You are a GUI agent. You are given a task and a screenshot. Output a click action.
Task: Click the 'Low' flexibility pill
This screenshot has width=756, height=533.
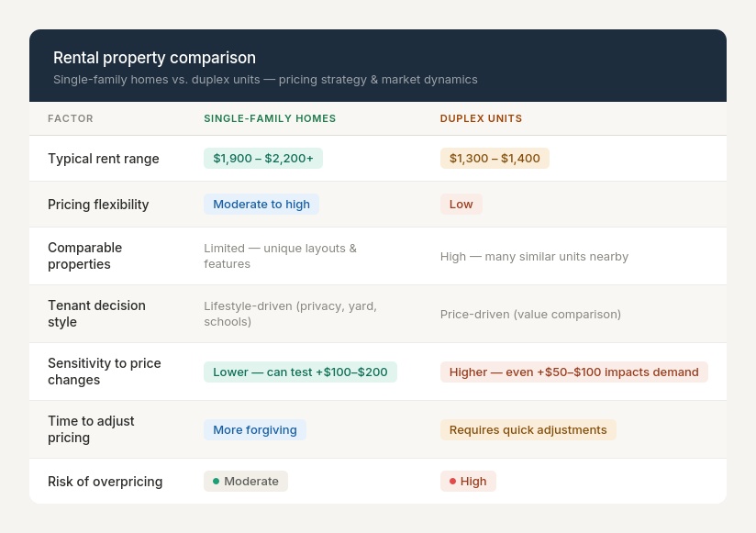click(461, 204)
